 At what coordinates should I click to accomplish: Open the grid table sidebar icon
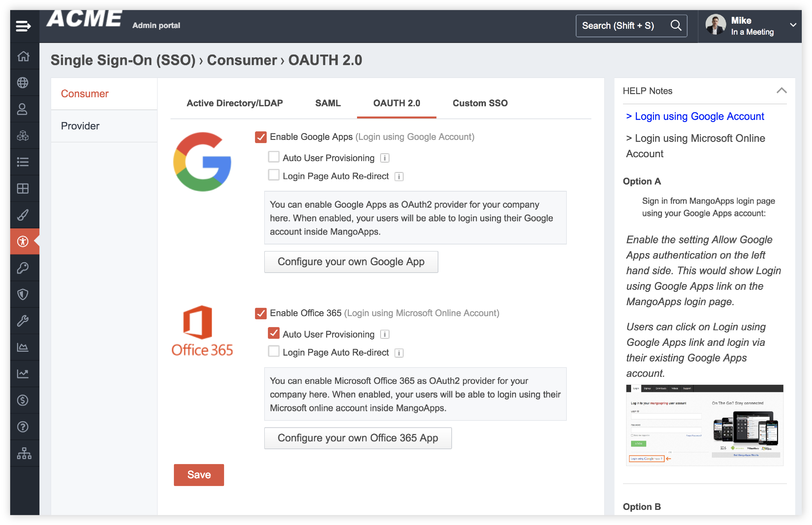(x=23, y=188)
